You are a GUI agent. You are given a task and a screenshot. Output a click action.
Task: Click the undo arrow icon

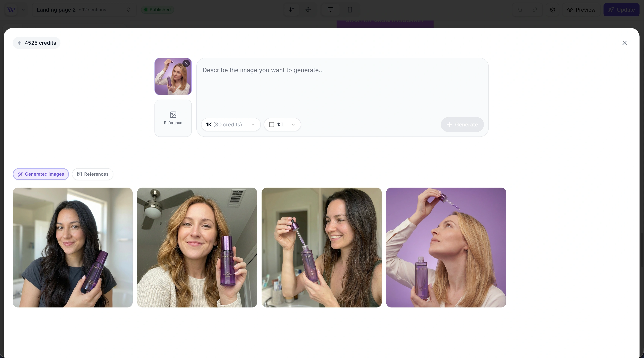520,10
